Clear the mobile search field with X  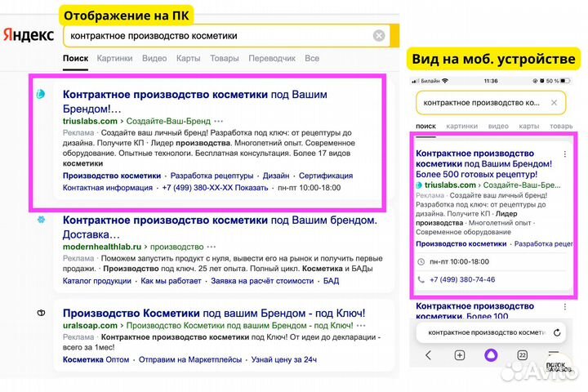(554, 102)
